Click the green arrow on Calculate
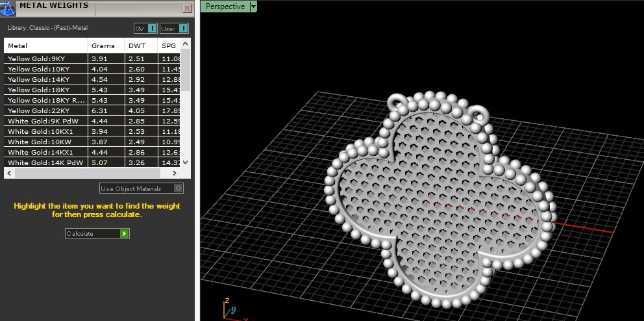This screenshot has width=644, height=321. pos(125,233)
